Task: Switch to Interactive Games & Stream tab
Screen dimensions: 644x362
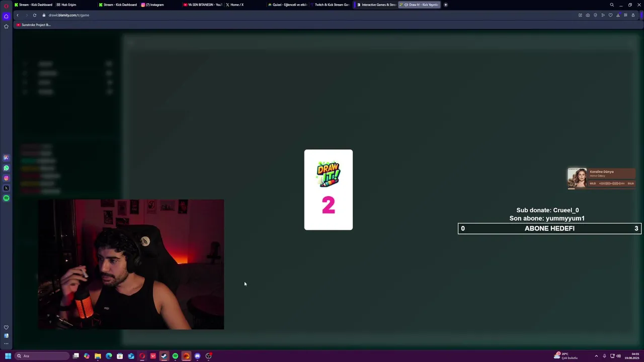Action: pos(376,5)
